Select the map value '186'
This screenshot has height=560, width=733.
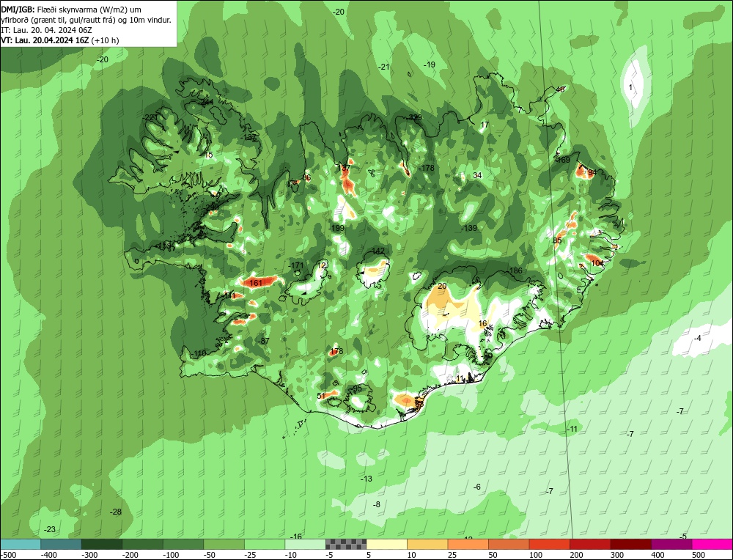[x=515, y=270]
